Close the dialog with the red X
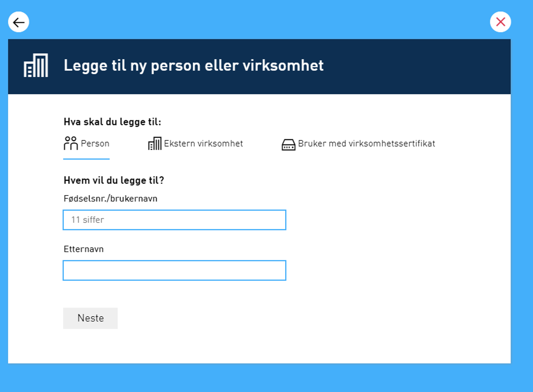Image resolution: width=533 pixels, height=392 pixels. pos(501,22)
